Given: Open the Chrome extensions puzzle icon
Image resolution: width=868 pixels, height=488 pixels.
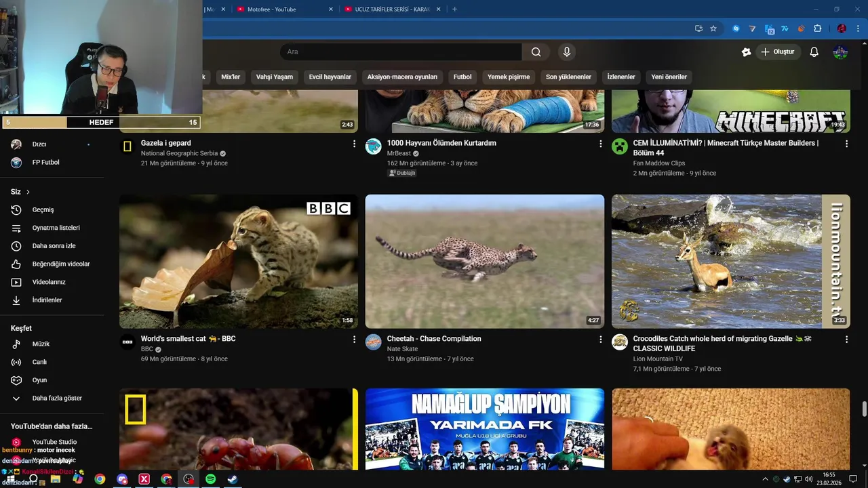Looking at the screenshot, I should tap(817, 28).
